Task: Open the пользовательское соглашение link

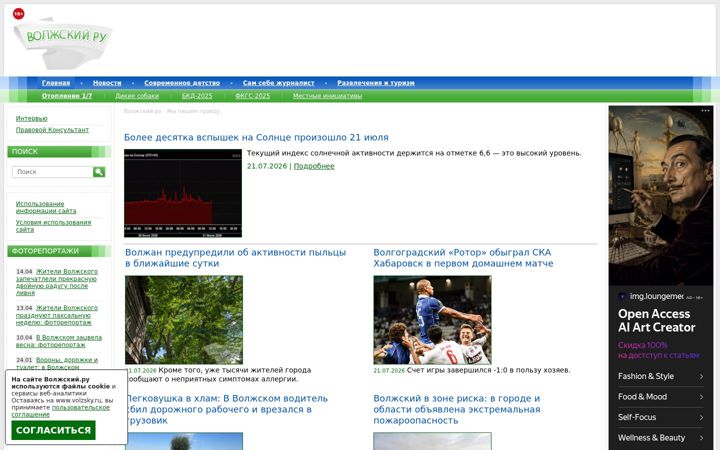Action: click(x=60, y=411)
